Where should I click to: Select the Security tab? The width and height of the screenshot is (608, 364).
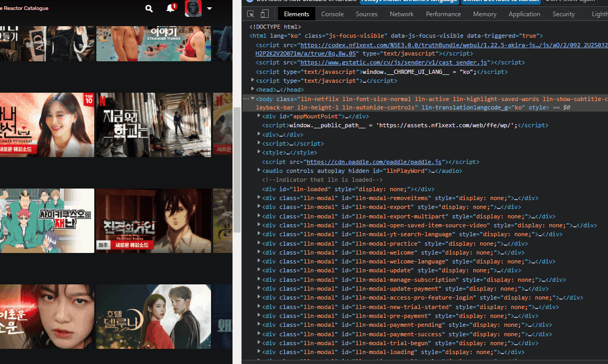[x=563, y=14]
